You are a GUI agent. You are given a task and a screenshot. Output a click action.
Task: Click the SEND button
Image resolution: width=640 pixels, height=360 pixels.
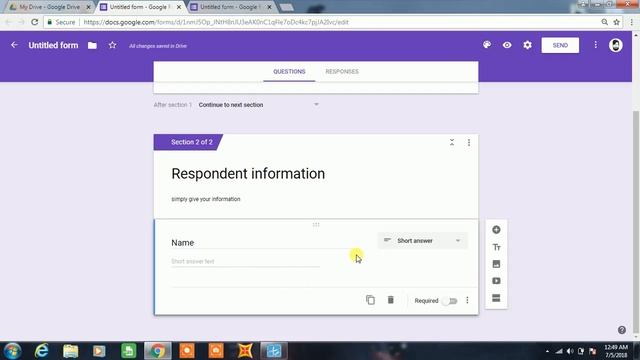[x=560, y=45]
